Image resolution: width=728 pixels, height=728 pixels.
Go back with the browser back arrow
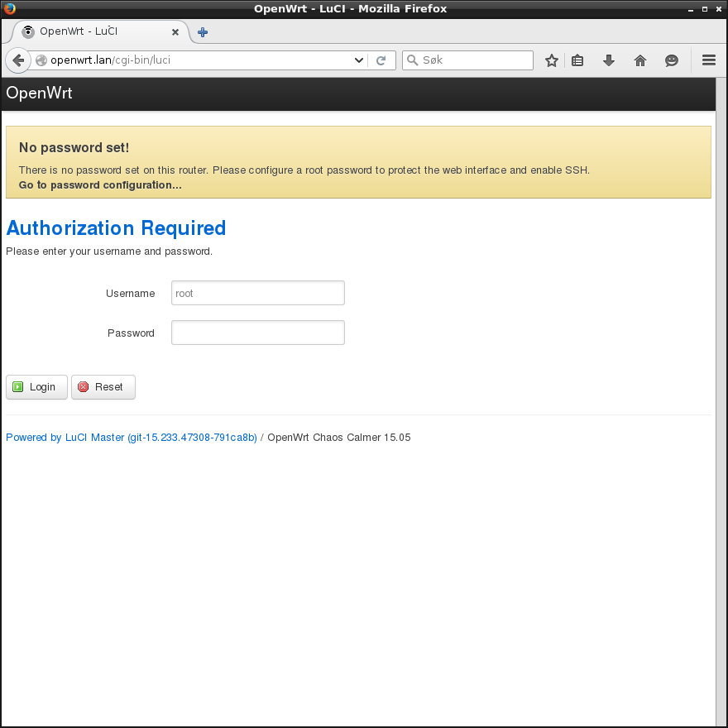click(x=18, y=60)
